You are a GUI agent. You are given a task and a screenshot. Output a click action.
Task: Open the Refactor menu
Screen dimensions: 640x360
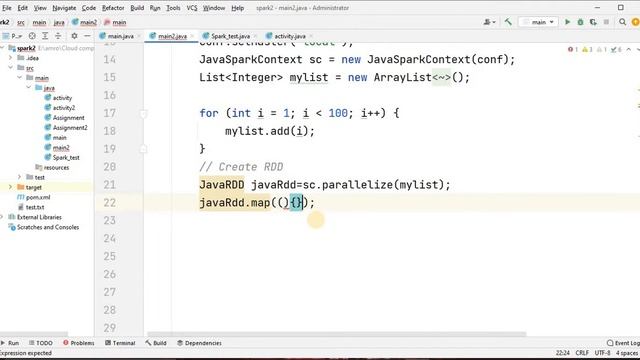click(x=113, y=8)
